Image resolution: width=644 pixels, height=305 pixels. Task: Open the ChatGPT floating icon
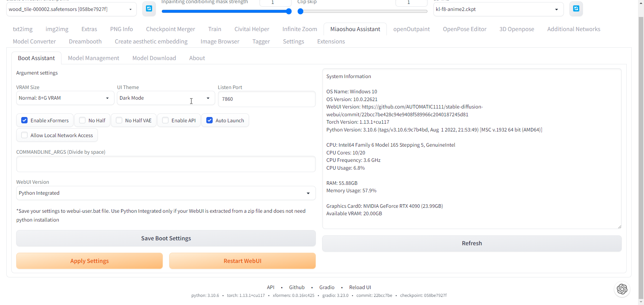(622, 289)
